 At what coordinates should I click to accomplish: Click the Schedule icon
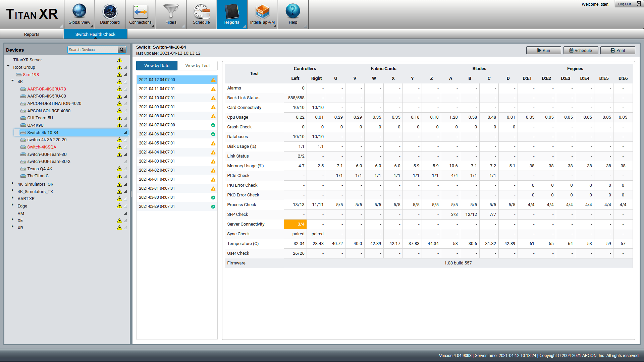pos(201,13)
